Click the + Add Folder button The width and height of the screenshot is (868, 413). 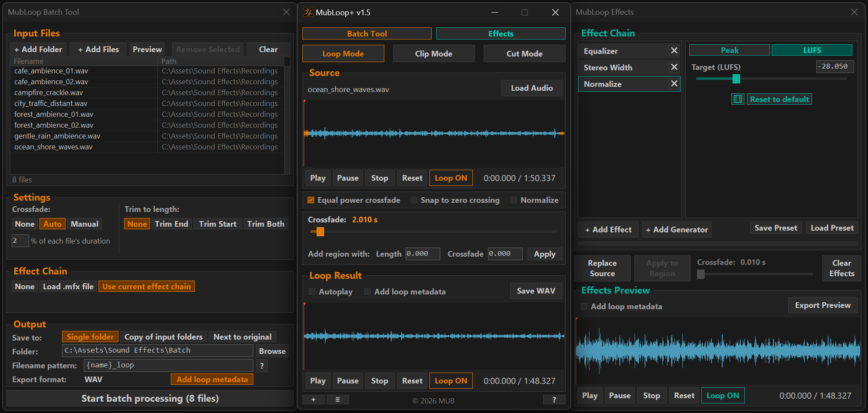[x=38, y=50]
